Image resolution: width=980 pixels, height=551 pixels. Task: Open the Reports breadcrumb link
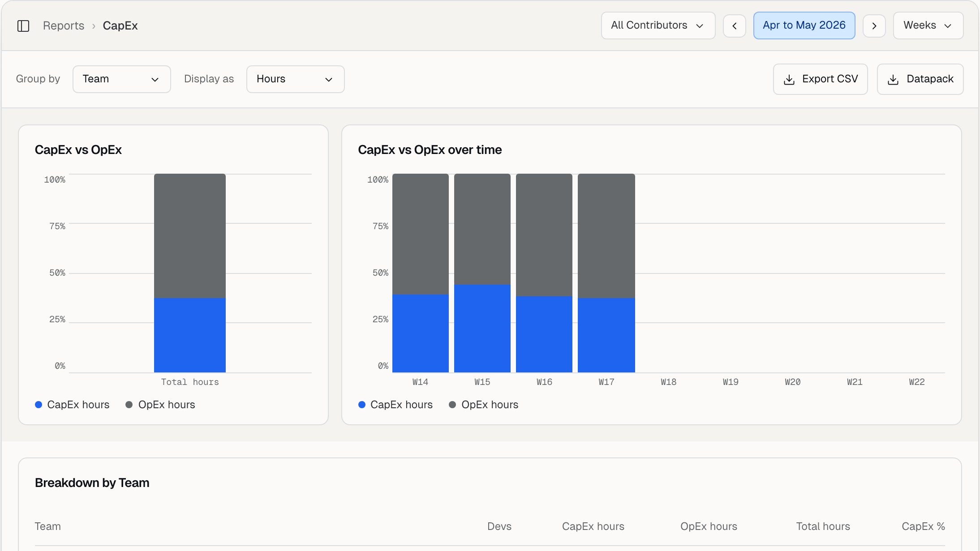tap(64, 26)
